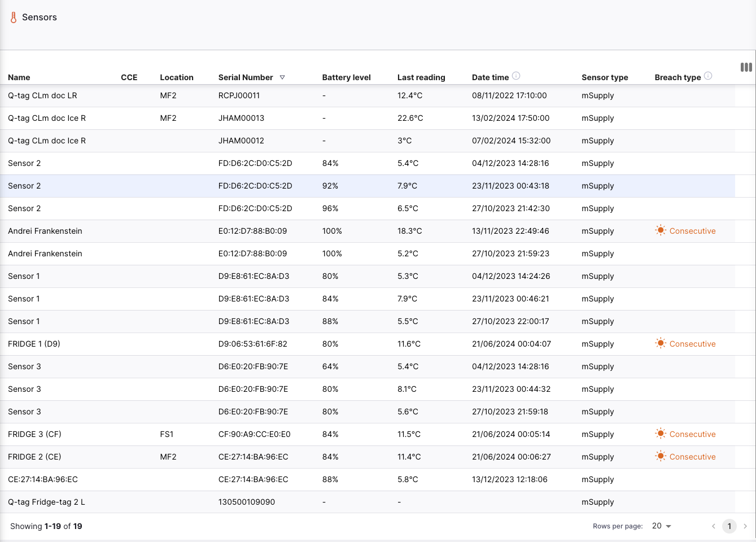The width and height of the screenshot is (756, 542).
Task: Open Sensor 3 row reading 5.6°C
Action: 368,412
